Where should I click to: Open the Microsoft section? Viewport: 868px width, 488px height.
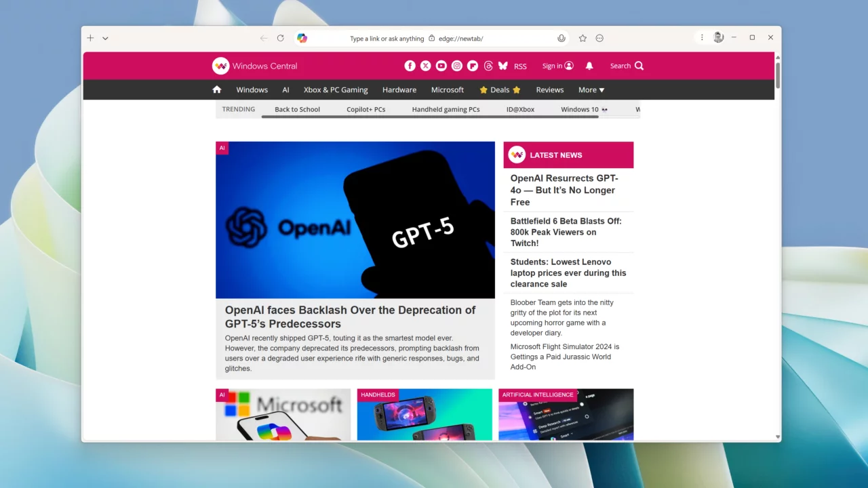[x=448, y=89]
